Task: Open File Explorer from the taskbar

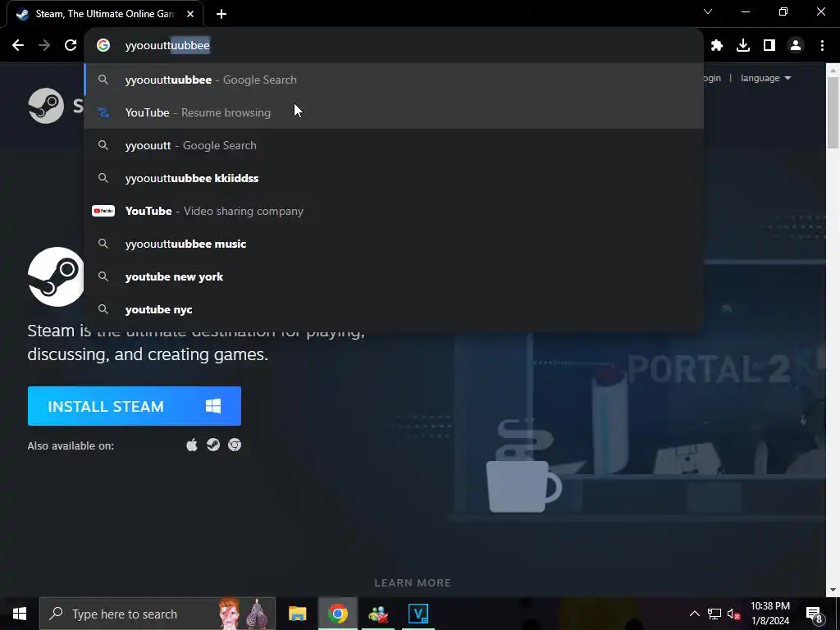Action: [297, 614]
